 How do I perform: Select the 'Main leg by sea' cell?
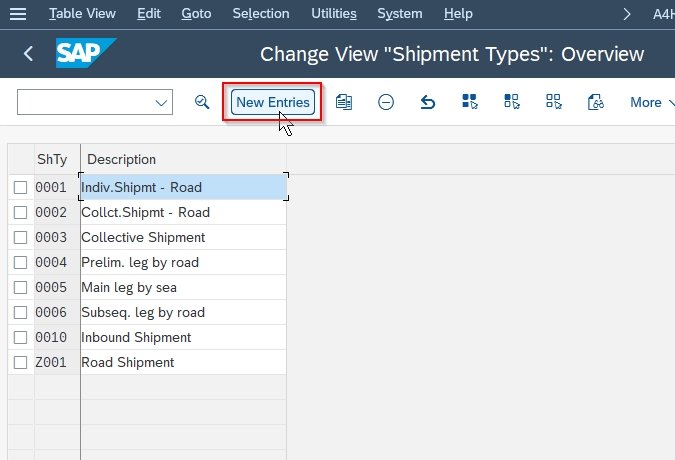183,287
